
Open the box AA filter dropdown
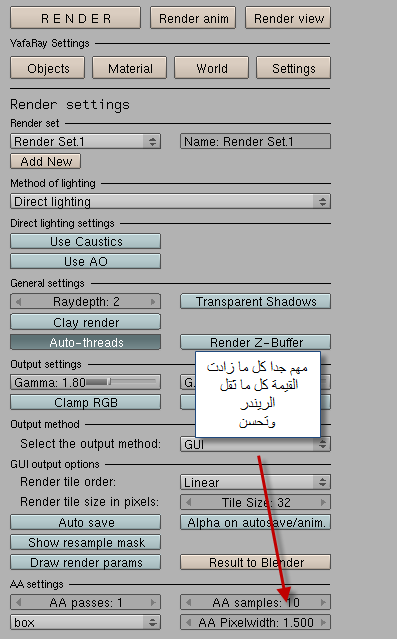86,622
